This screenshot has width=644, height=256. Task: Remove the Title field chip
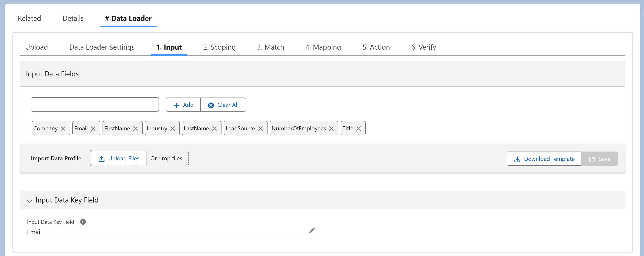point(359,129)
